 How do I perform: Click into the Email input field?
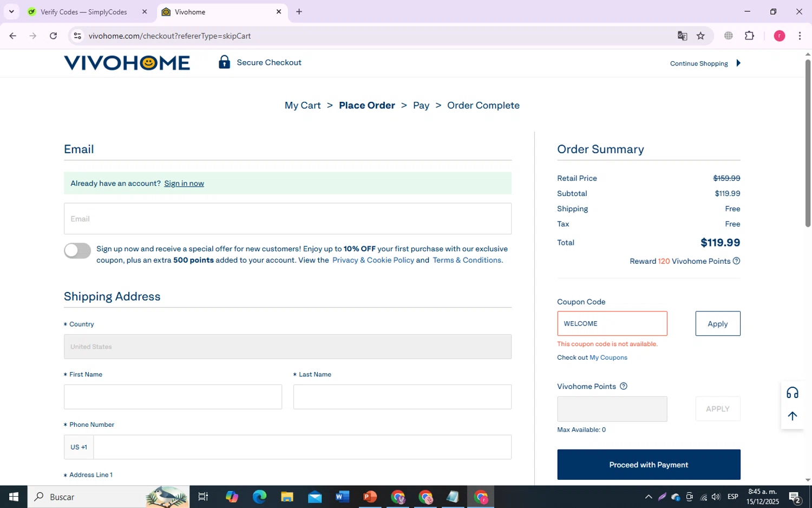coord(287,219)
